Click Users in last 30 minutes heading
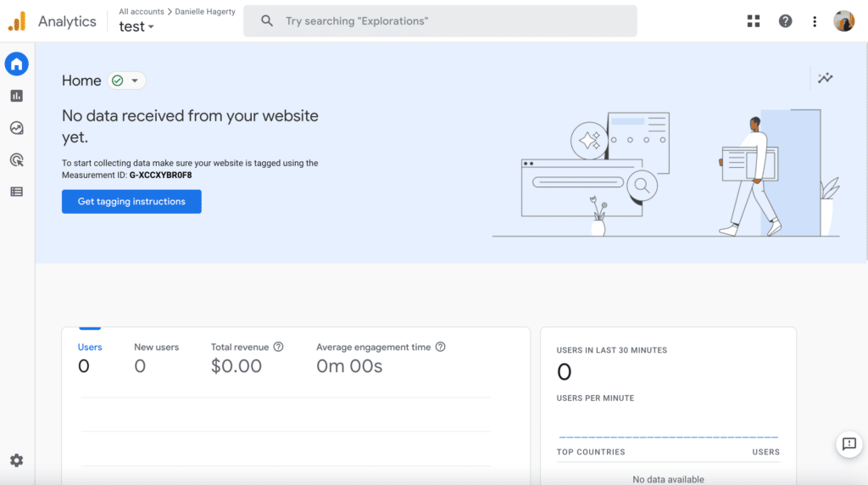The height and width of the screenshot is (485, 868). [612, 350]
